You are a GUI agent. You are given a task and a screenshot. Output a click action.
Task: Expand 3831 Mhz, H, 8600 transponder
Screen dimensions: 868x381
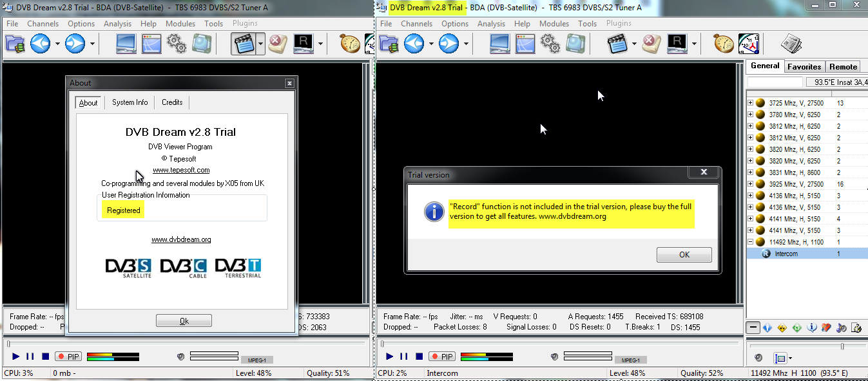(750, 172)
